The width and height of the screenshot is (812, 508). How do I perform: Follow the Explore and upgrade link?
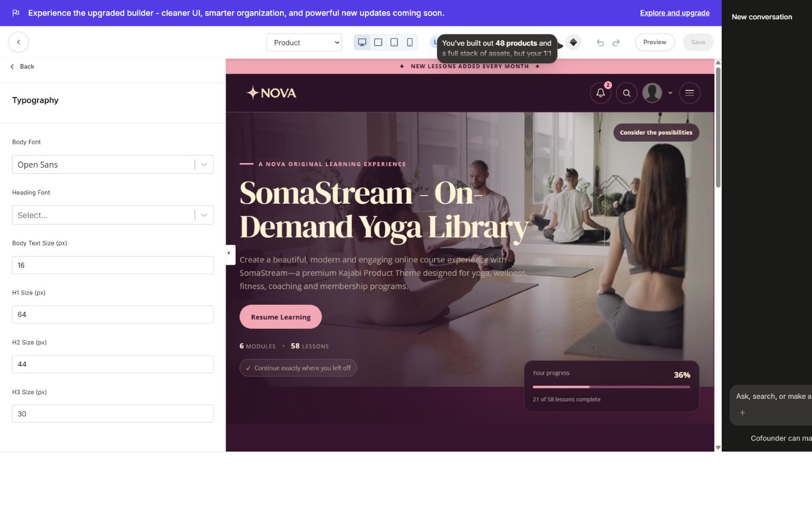[x=674, y=13]
